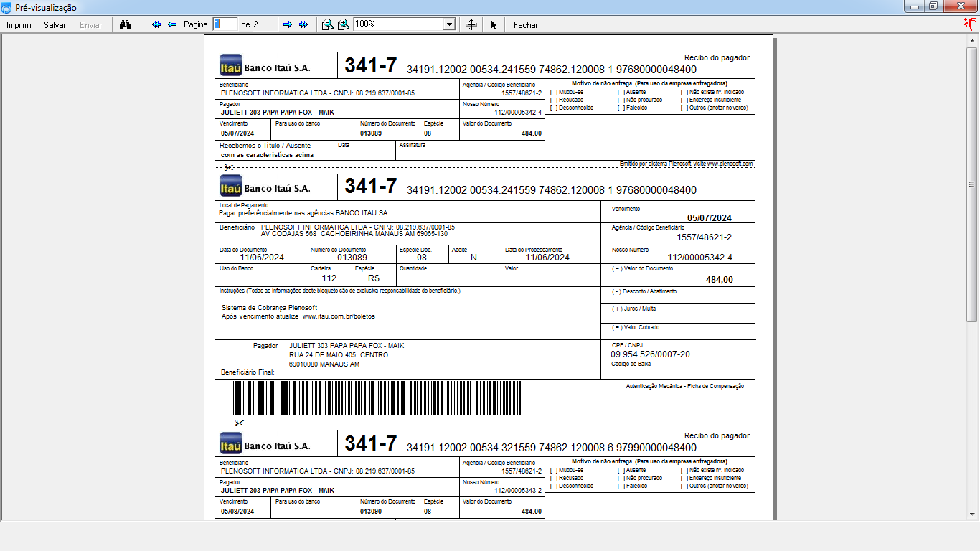Go to previous page arrow
The width and height of the screenshot is (980, 551).
[x=172, y=24]
